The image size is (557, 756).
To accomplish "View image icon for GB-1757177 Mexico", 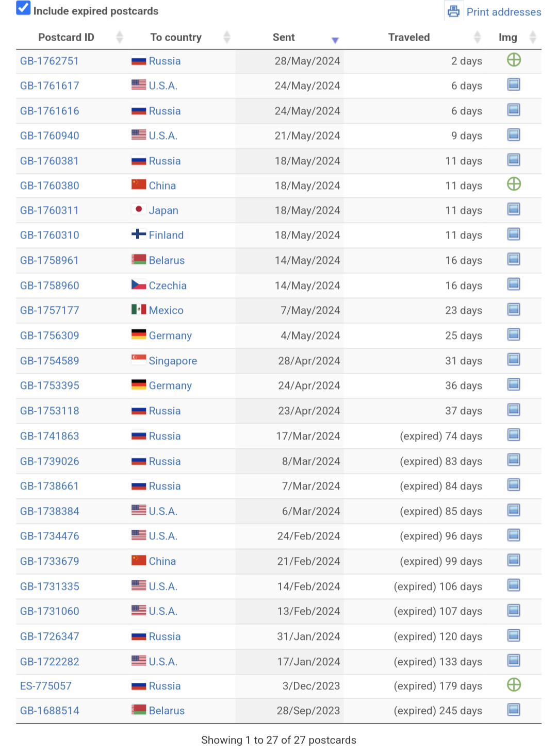I will [514, 310].
